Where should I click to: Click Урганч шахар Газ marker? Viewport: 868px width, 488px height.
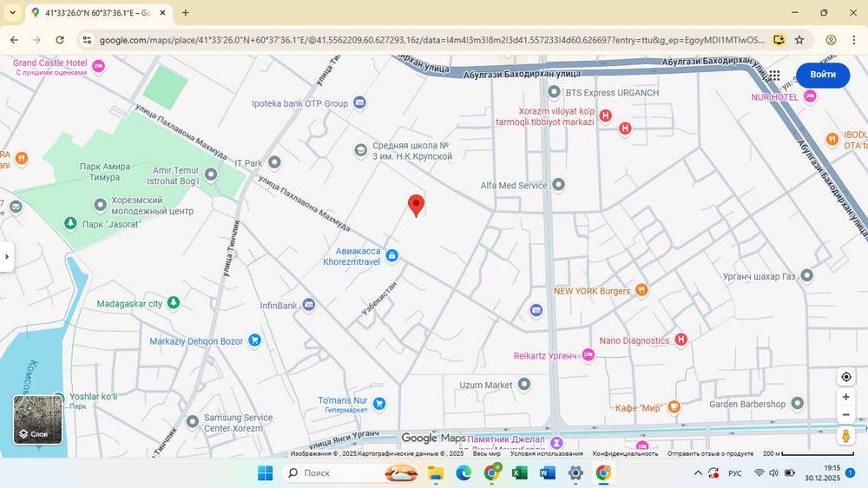pos(807,275)
